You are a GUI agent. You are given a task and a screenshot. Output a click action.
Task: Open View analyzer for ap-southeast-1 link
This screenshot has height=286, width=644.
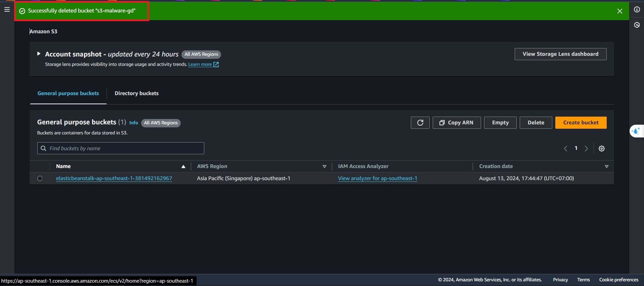point(377,178)
